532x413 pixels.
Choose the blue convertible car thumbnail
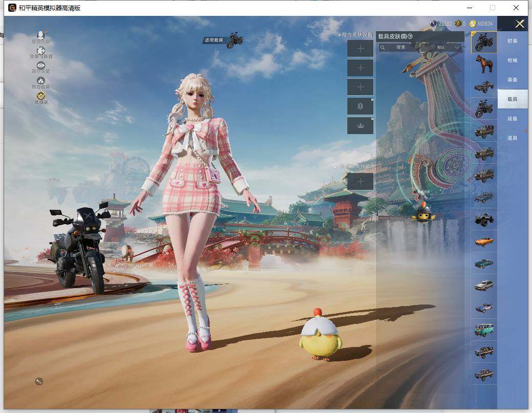[484, 308]
